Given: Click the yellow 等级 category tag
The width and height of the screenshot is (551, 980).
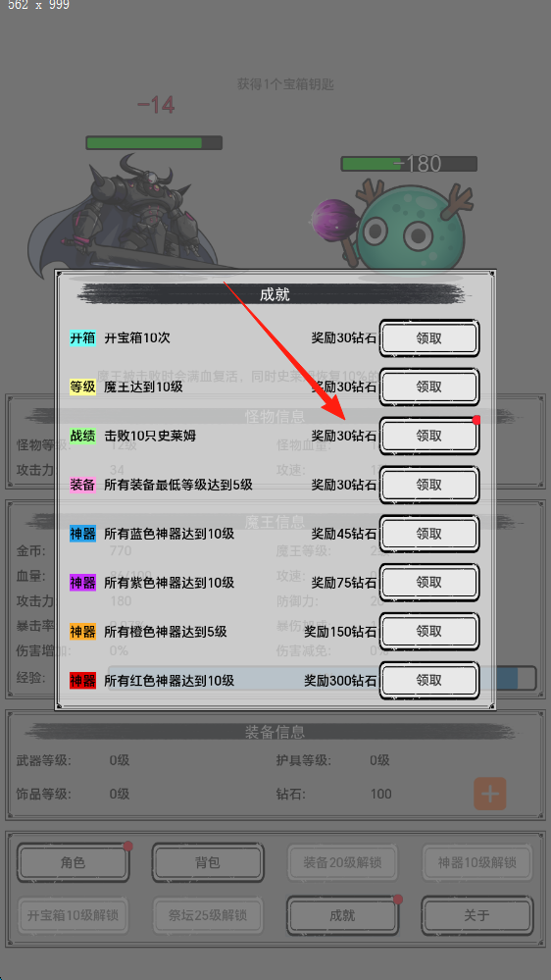Looking at the screenshot, I should click(x=82, y=387).
